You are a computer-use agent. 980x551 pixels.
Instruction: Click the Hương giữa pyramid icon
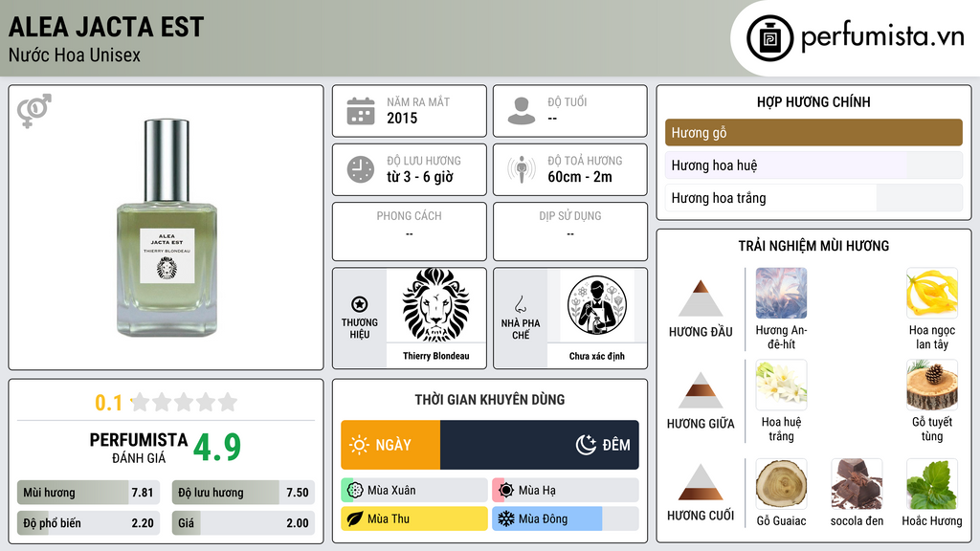[x=701, y=390]
